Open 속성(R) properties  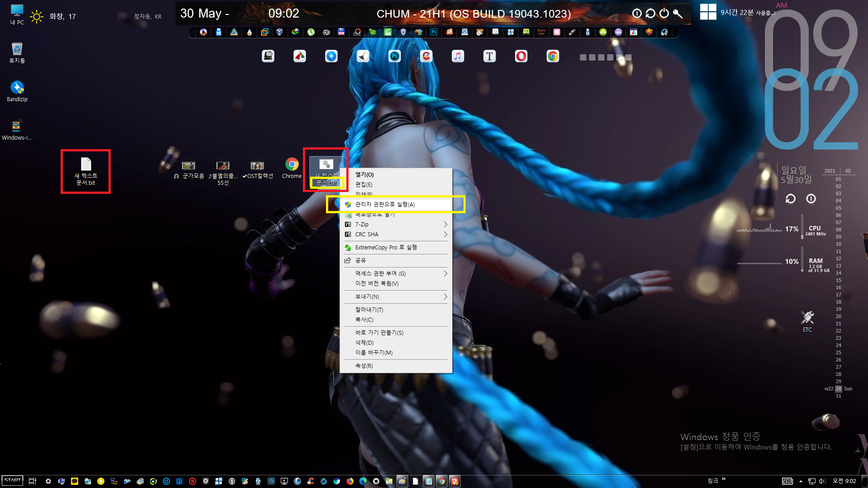click(396, 366)
